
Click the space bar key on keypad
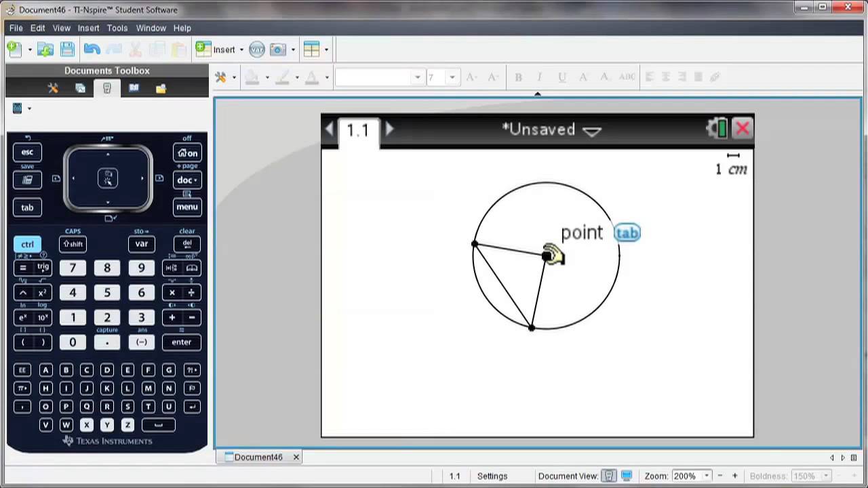pyautogui.click(x=158, y=425)
